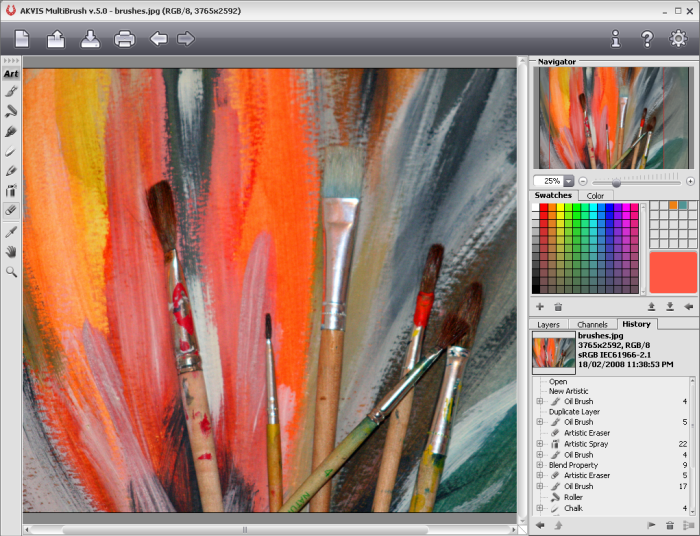Screen dimensions: 700x536
Task: Create a new image with the blank page icon
Action: point(22,39)
